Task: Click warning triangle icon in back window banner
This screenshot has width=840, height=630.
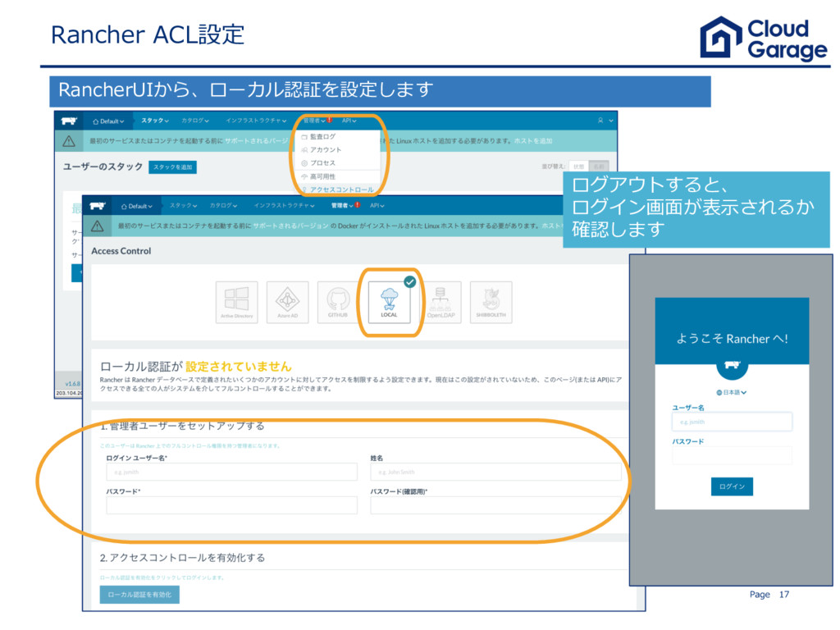Action: (x=69, y=141)
